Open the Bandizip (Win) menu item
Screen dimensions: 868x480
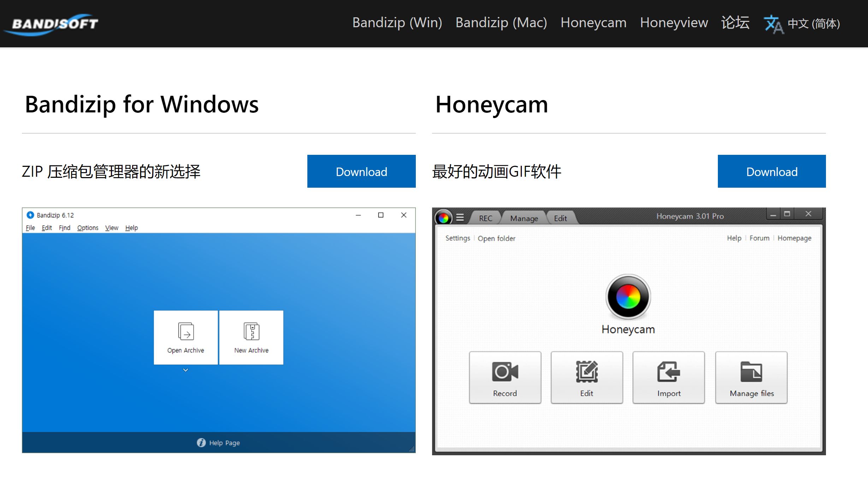[x=397, y=23]
